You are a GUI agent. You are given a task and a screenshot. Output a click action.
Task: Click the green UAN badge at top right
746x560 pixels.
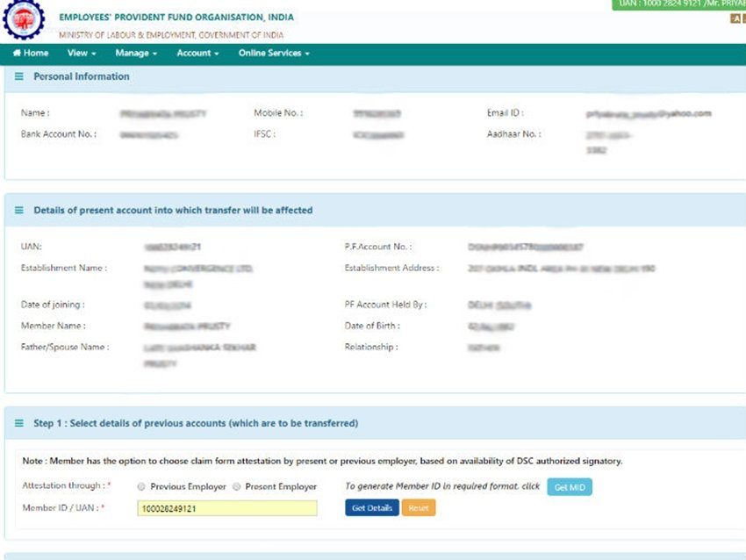point(679,4)
